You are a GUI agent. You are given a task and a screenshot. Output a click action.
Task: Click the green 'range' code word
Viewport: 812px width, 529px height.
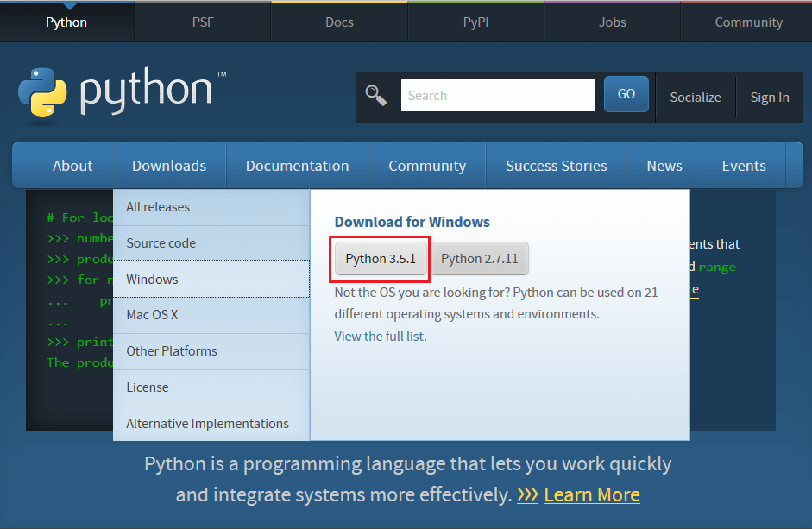point(717,268)
